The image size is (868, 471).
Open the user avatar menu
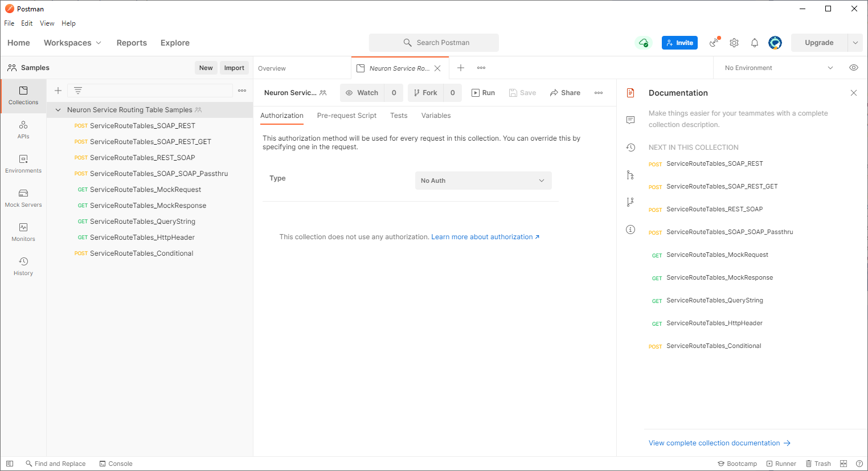[775, 43]
